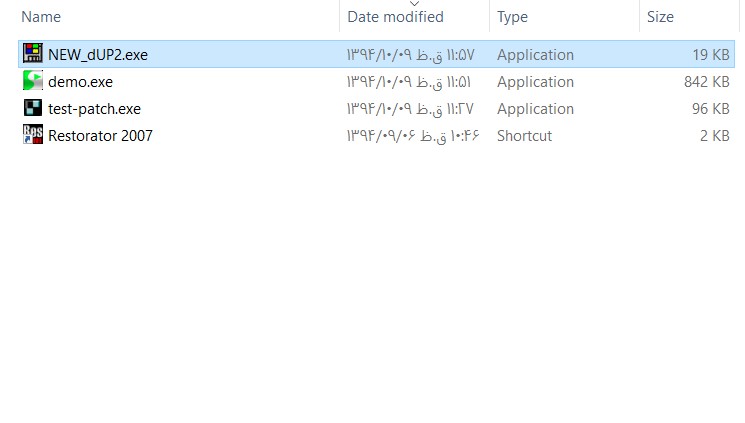
Task: Click the Restorator 2007 shortcut icon
Action: [x=33, y=135]
